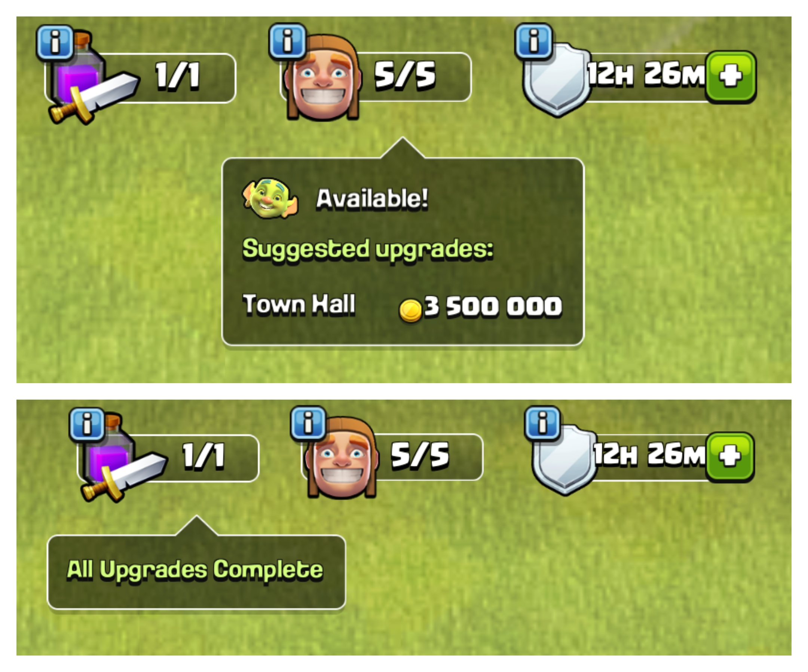Viewport: 808px width, 672px height.
Task: Tap info icon above potion in top panel
Action: 55,42
